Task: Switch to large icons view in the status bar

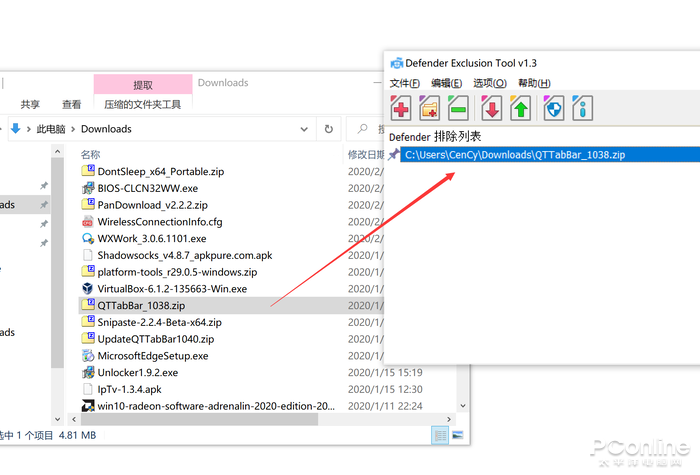Action: (x=458, y=435)
